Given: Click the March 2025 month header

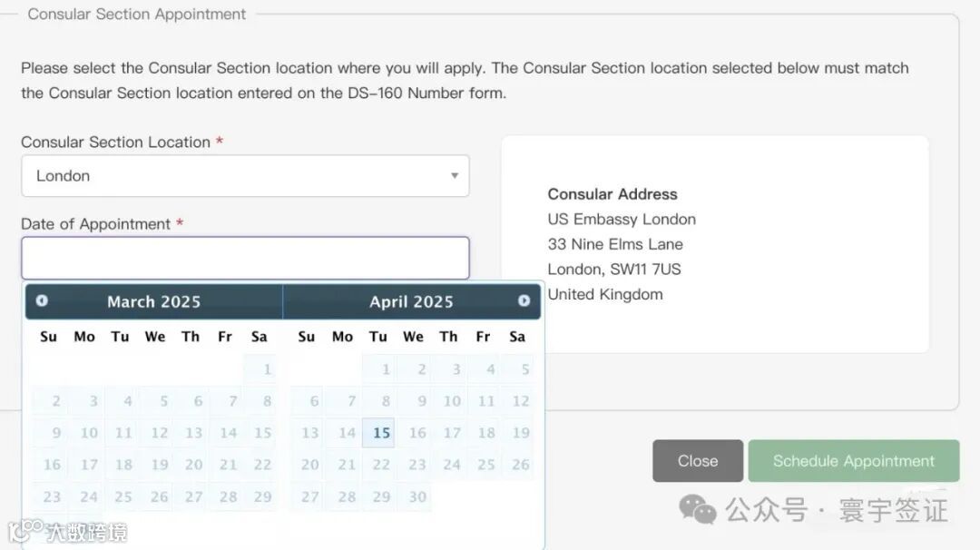Looking at the screenshot, I should pyautogui.click(x=153, y=302).
